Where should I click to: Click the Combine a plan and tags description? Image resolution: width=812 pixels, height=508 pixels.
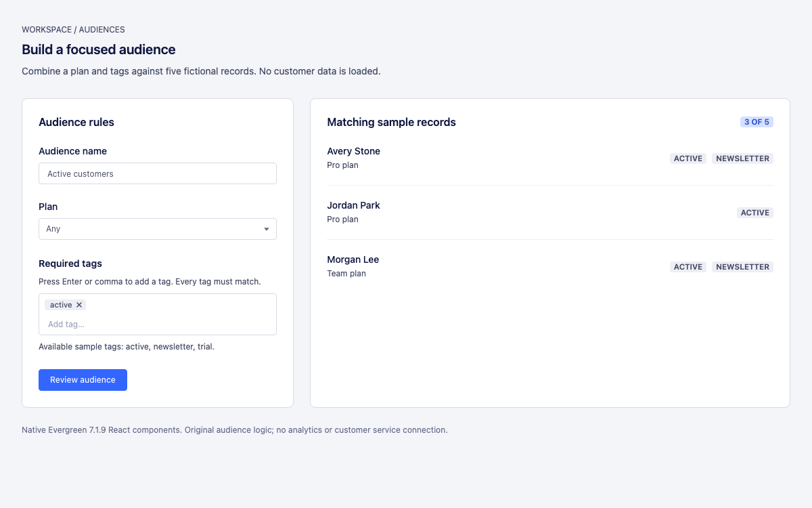coord(201,71)
